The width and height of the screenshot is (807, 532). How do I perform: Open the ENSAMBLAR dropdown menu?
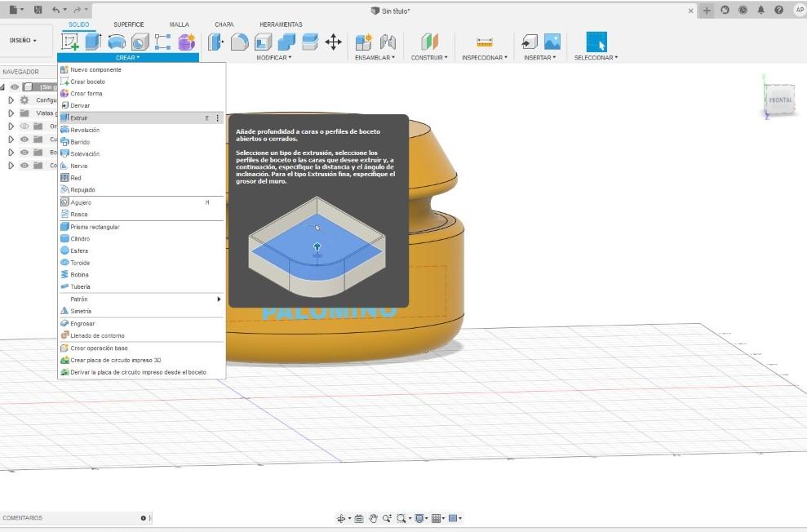[375, 58]
